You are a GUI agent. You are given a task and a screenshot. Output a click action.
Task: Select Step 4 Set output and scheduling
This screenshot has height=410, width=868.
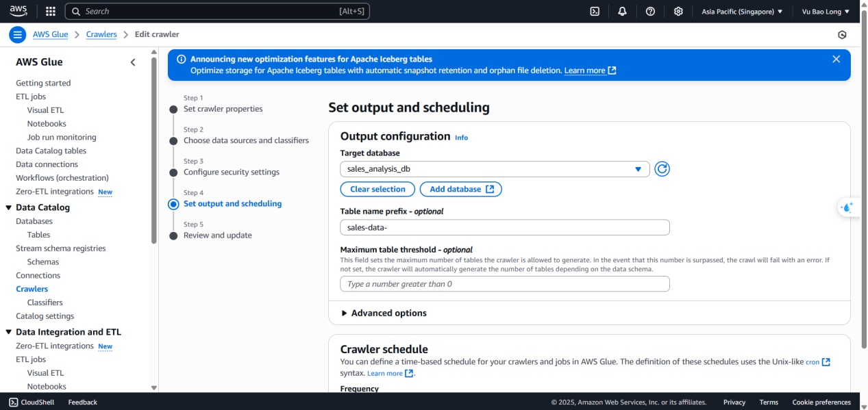[232, 203]
